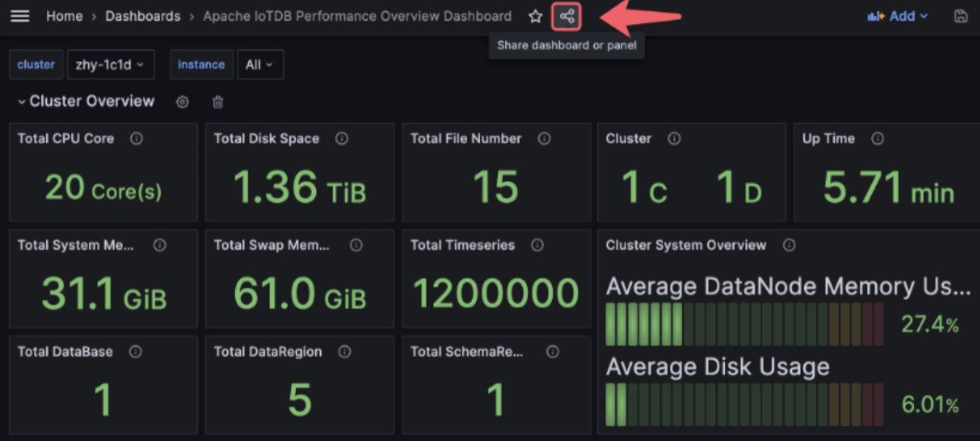The height and width of the screenshot is (441, 980).
Task: Click the Total Disk Space panel title
Action: 266,139
